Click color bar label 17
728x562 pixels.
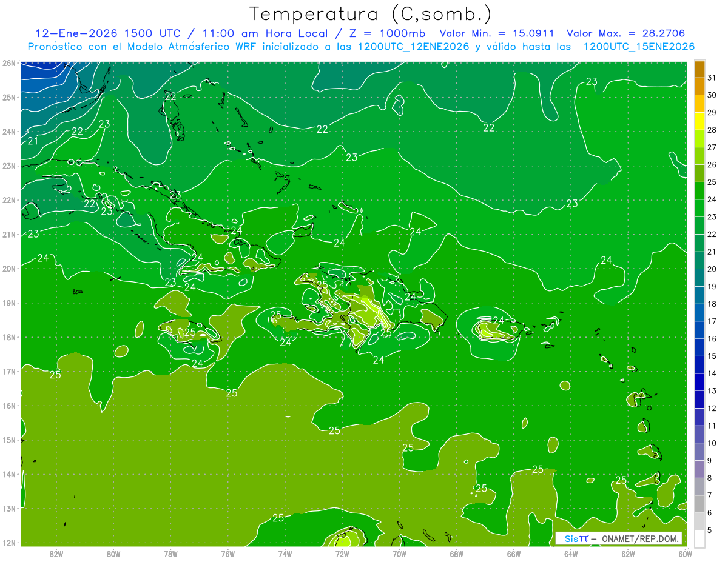[712, 321]
